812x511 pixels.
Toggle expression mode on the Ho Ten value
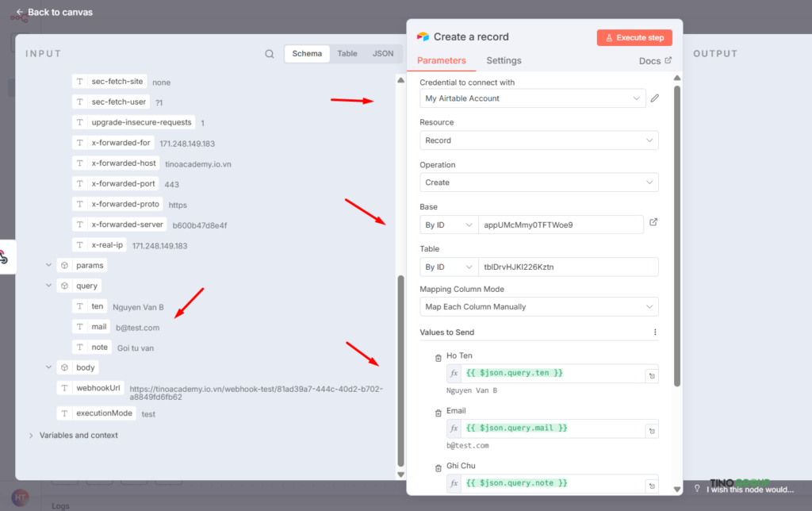point(652,373)
